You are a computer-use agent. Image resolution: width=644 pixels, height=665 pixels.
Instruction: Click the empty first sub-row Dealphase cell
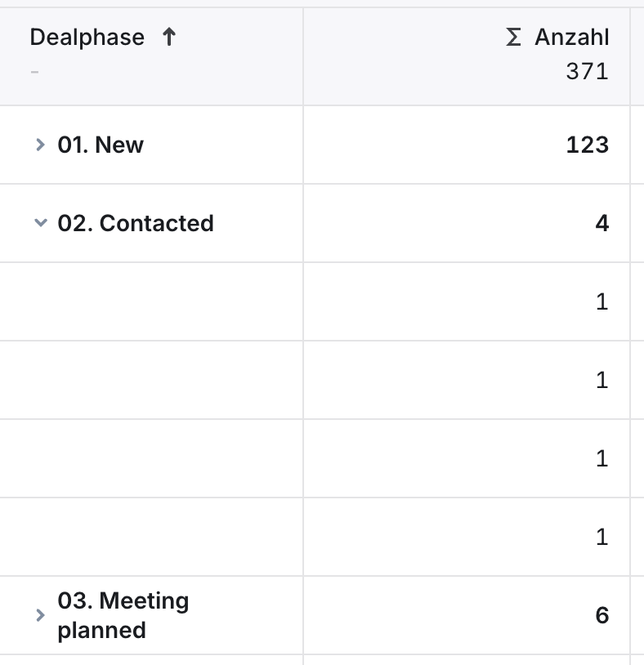click(151, 301)
